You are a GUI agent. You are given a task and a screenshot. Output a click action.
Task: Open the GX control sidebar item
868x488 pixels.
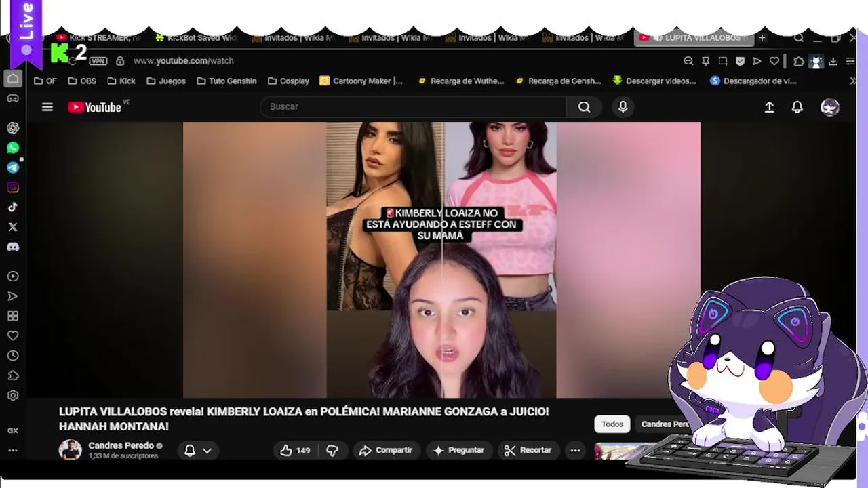[x=13, y=430]
